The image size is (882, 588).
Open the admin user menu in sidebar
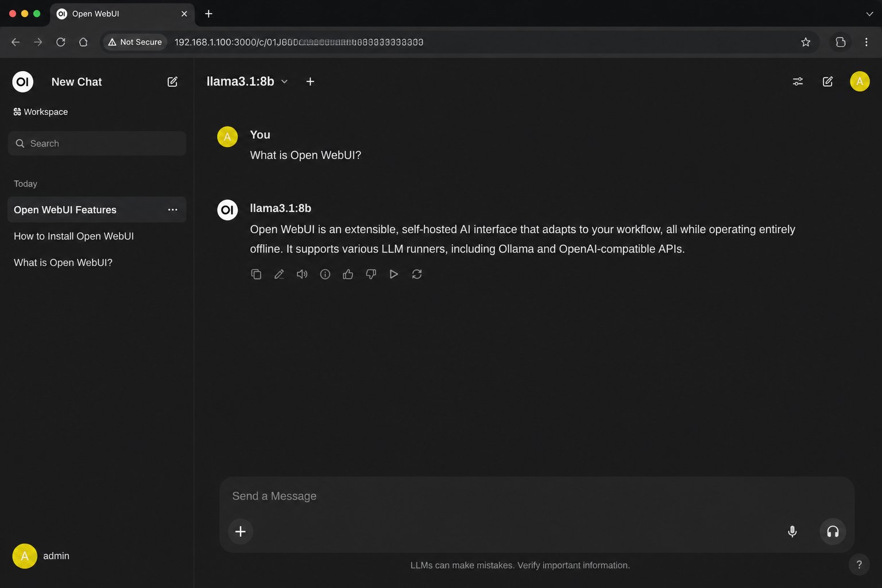point(41,556)
